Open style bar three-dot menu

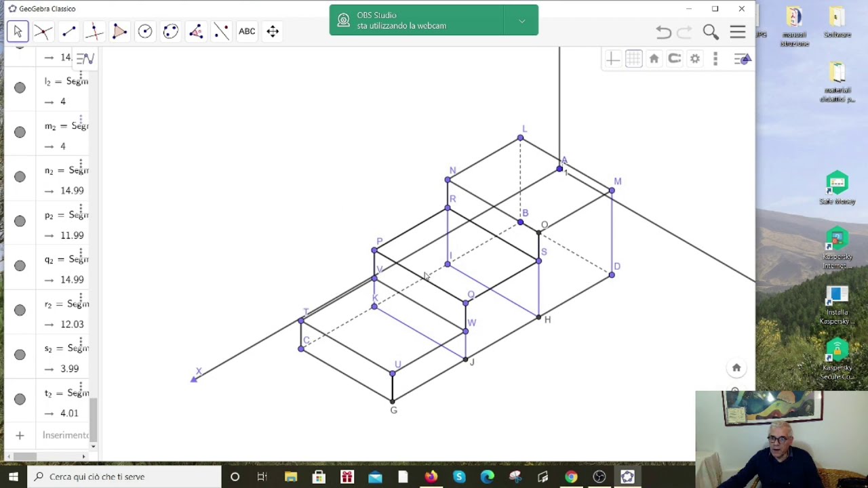(x=715, y=59)
